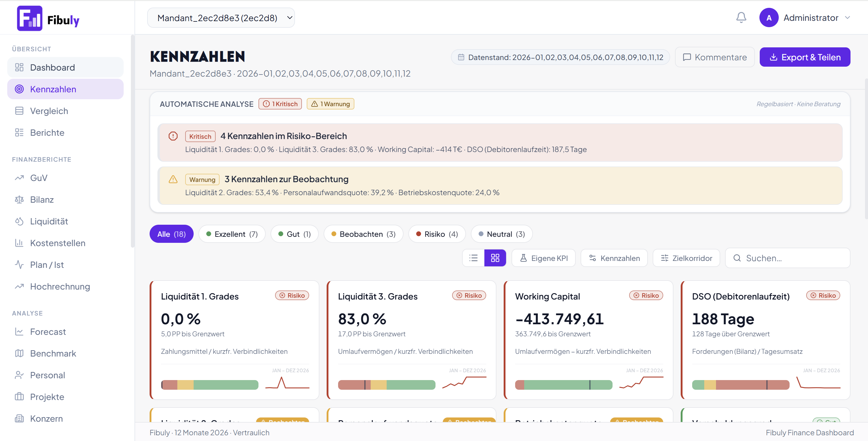This screenshot has height=441, width=868.
Task: Switch to list view layout
Action: pos(474,258)
